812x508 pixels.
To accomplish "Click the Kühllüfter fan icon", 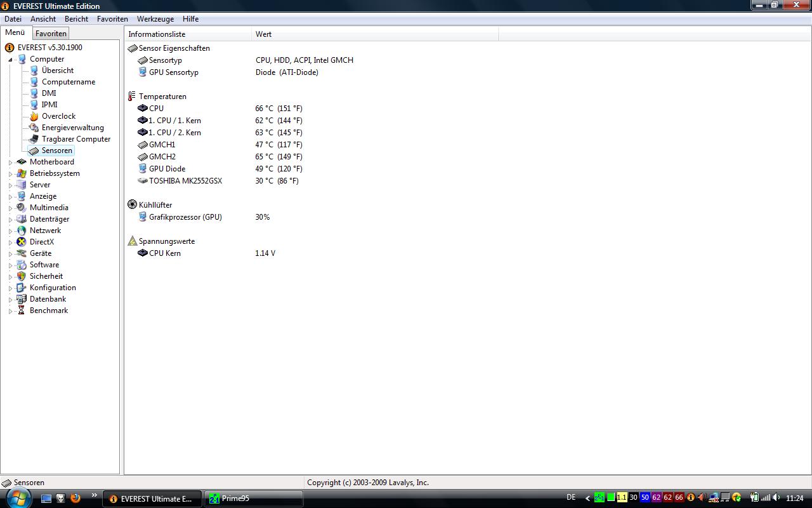I will pyautogui.click(x=132, y=205).
